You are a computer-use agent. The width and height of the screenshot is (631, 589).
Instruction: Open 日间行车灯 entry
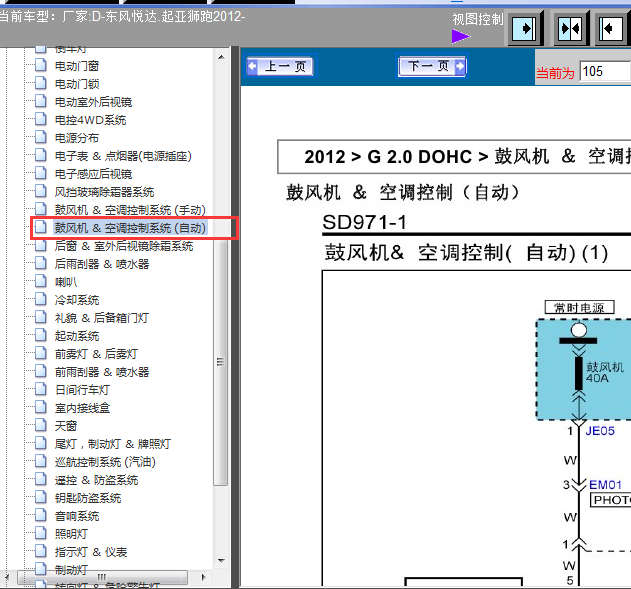coord(82,390)
